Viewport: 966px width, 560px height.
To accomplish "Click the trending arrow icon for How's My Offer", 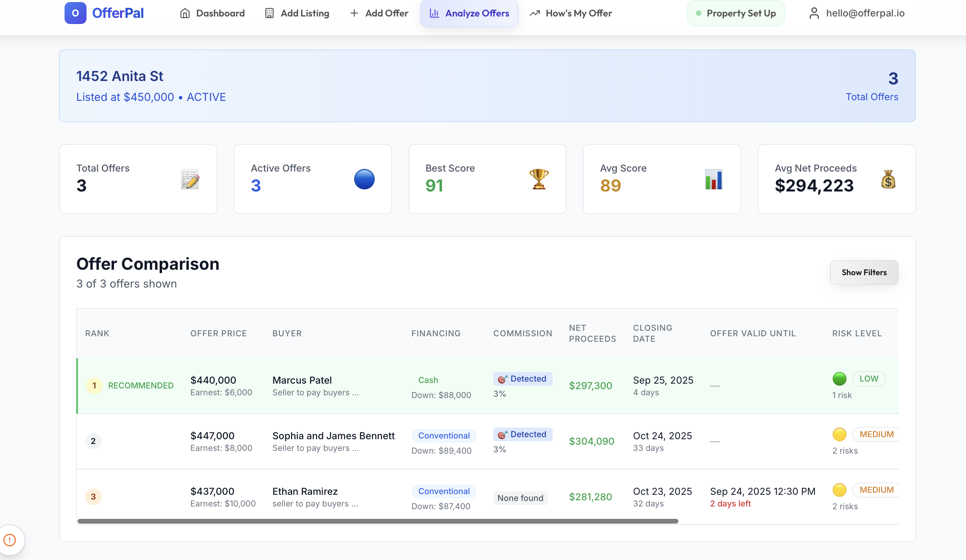I will [x=534, y=13].
